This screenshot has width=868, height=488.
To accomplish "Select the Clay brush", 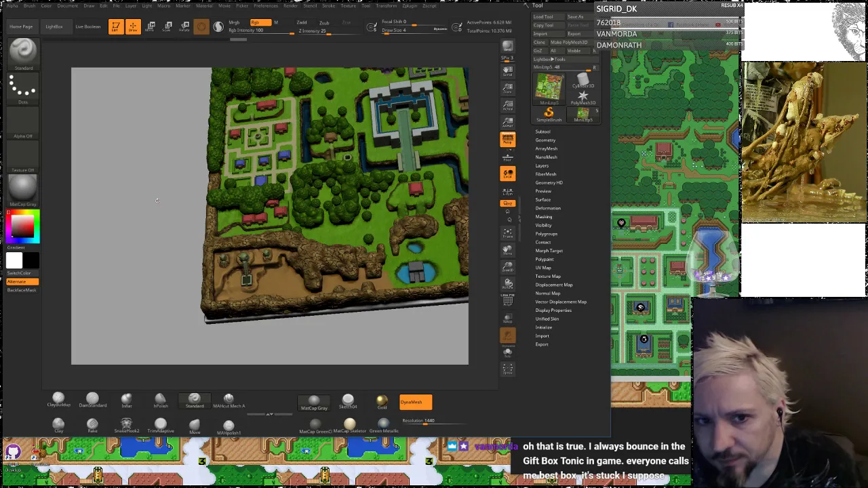I will click(x=58, y=425).
